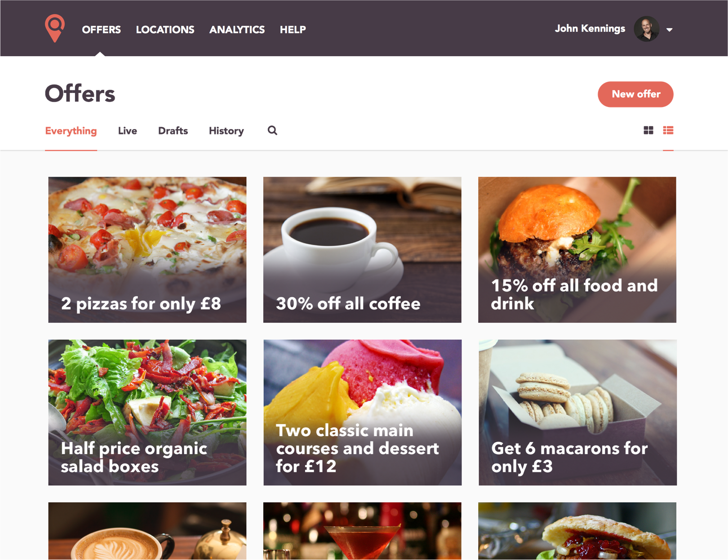Switch to the Live tab

[x=128, y=131]
